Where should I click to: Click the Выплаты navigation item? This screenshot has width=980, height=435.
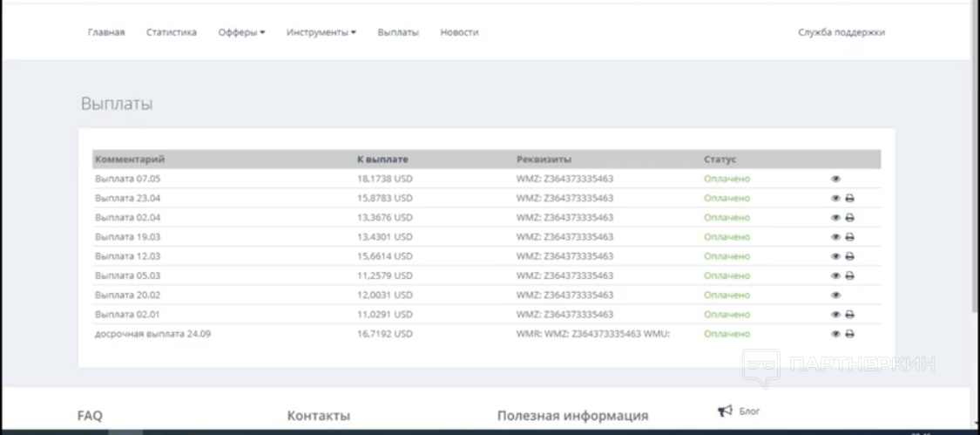click(x=398, y=32)
